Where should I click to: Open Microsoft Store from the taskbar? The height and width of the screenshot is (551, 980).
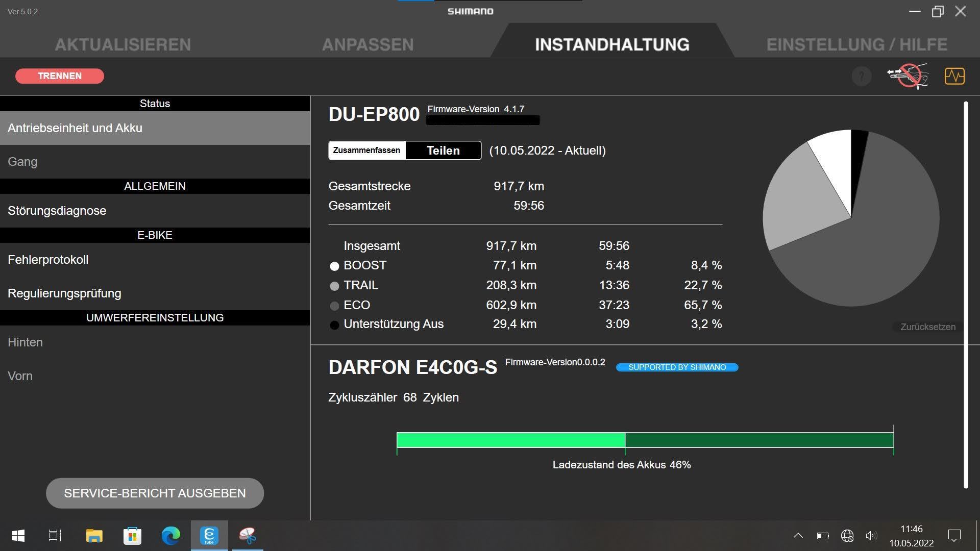pos(132,536)
